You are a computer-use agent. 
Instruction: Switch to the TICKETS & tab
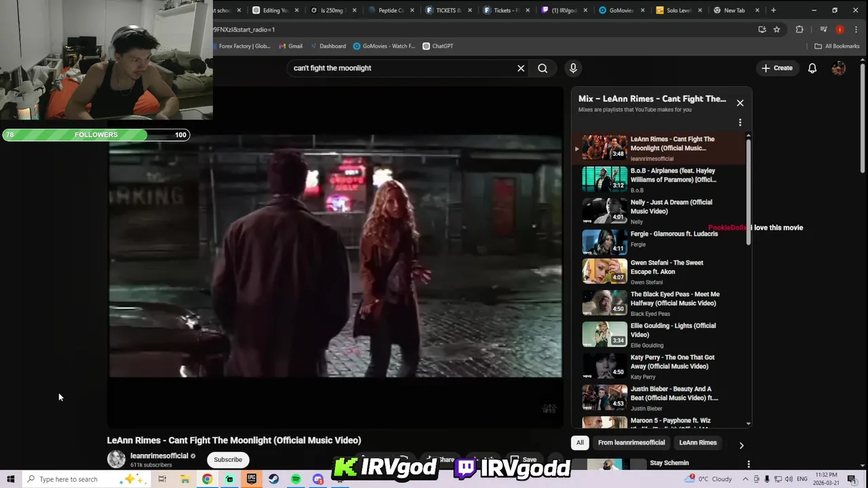[x=448, y=10]
